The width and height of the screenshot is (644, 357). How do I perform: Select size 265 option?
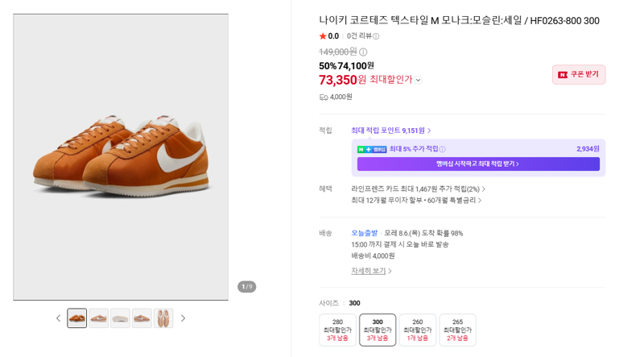[x=457, y=330]
